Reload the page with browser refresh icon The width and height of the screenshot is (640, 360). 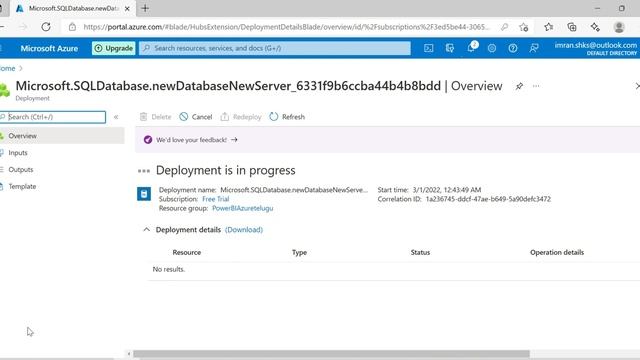point(46,27)
